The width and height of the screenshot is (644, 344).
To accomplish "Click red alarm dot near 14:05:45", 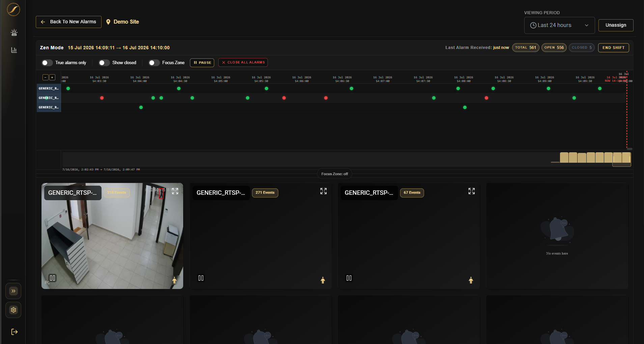I will [284, 98].
